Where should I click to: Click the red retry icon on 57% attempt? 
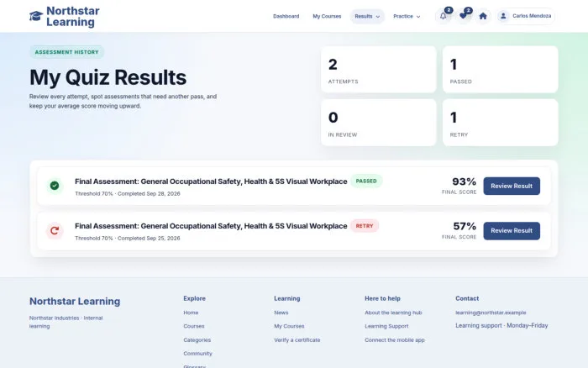[55, 230]
